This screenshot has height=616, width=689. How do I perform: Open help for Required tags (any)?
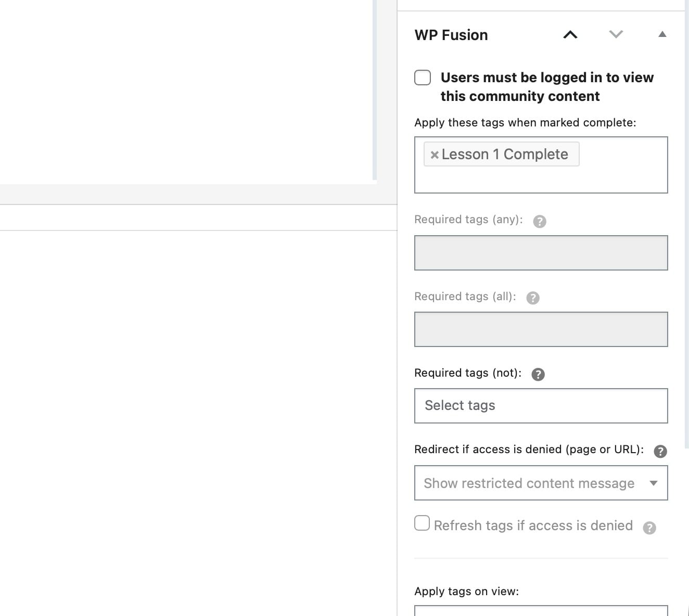coord(540,222)
